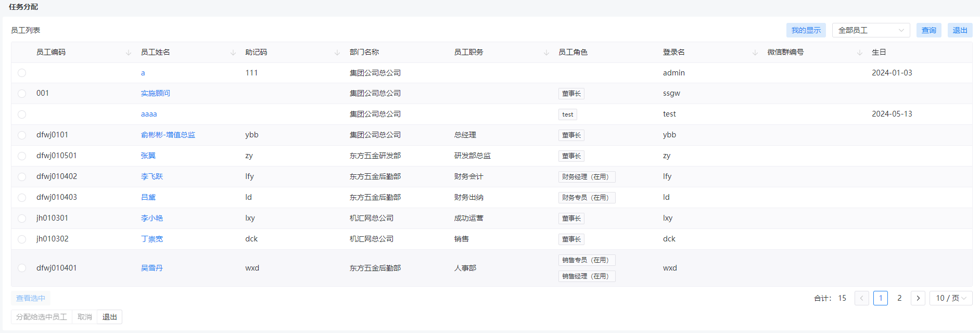Click 销售经理（在用） role tag

(587, 276)
